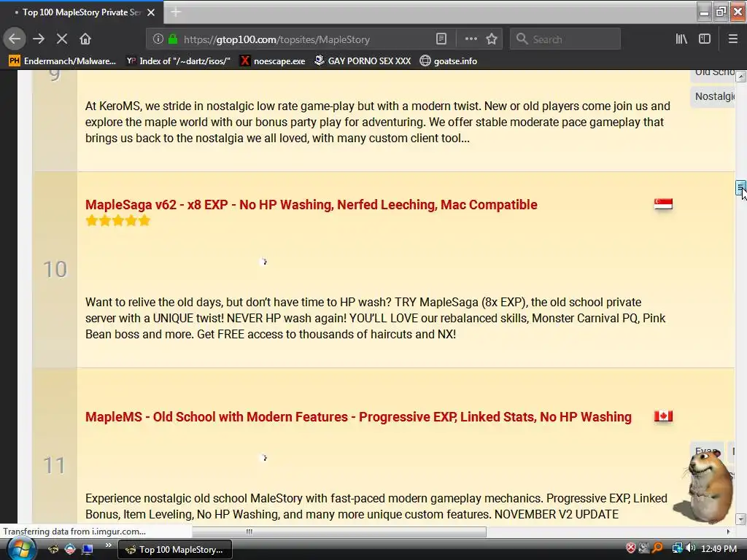747x560 pixels.
Task: Toggle reader view in the address bar
Action: point(441,39)
